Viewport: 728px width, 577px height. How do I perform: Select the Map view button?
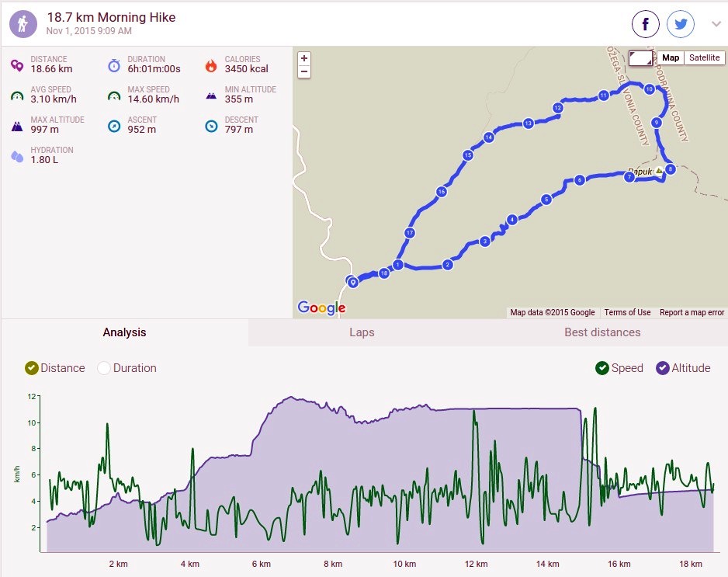tap(671, 57)
